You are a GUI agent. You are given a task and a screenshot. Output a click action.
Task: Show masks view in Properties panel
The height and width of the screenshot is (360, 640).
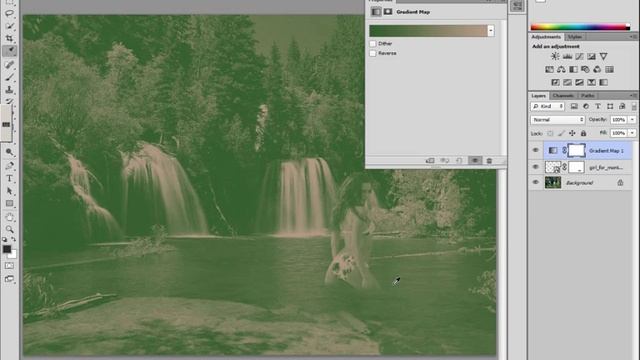coord(388,12)
